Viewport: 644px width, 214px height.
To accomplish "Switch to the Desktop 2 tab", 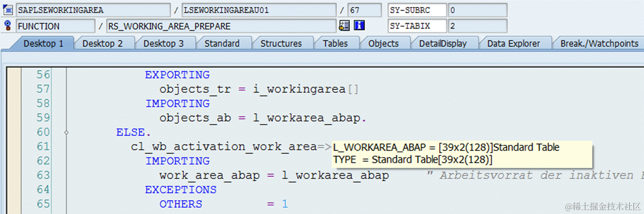I will point(102,43).
